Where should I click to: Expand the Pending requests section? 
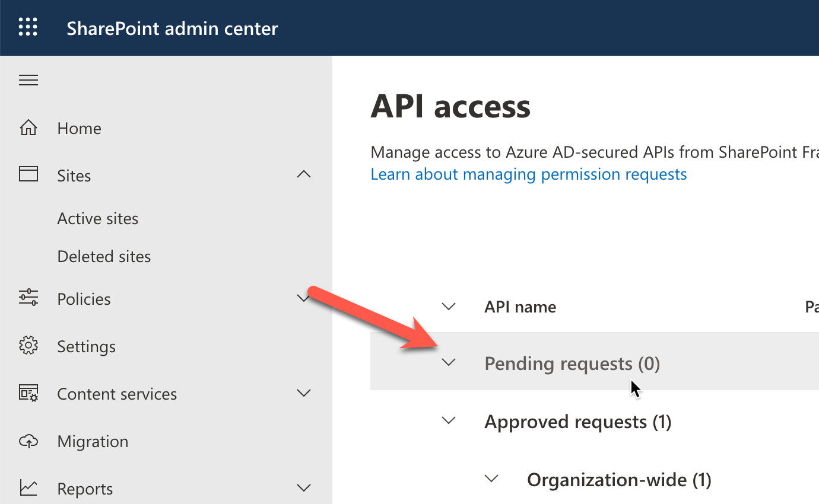click(449, 362)
